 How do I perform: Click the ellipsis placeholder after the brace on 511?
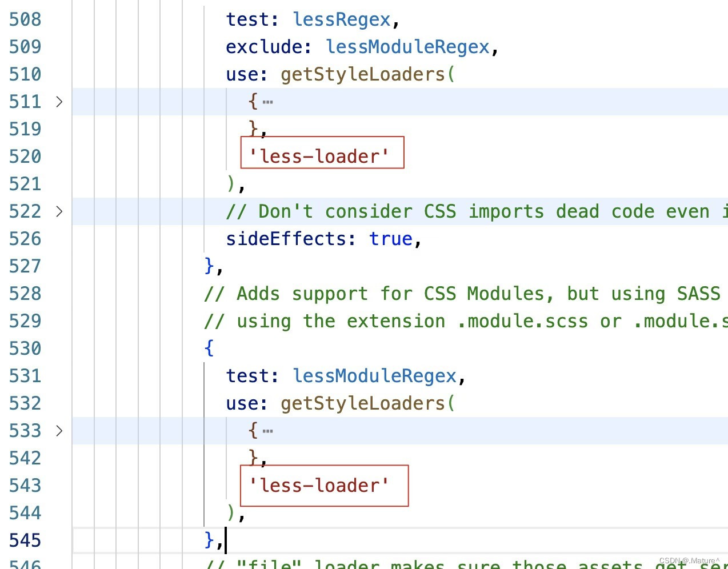point(267,101)
